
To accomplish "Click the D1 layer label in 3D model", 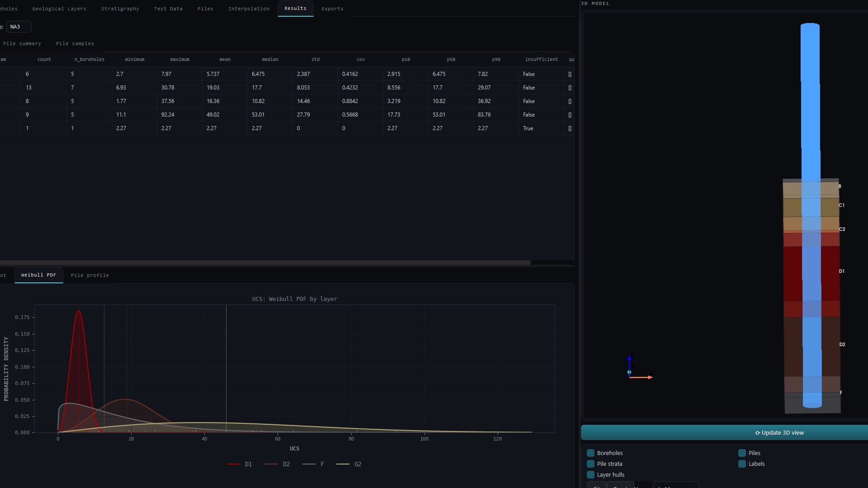I will pyautogui.click(x=842, y=271).
